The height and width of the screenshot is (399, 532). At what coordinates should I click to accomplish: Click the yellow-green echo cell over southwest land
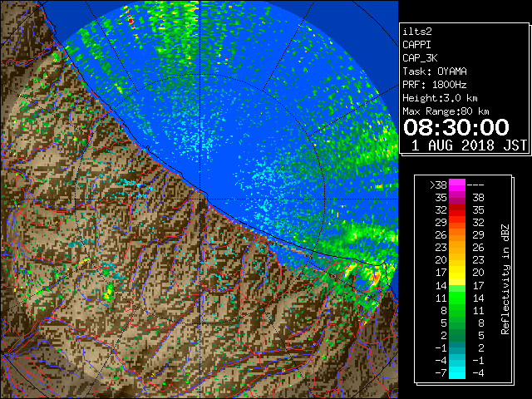(x=108, y=293)
